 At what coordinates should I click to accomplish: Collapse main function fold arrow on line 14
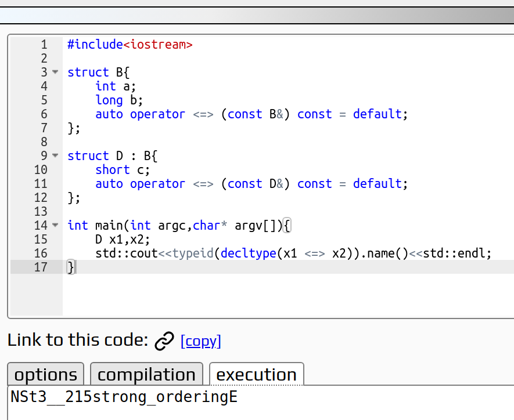pyautogui.click(x=55, y=225)
